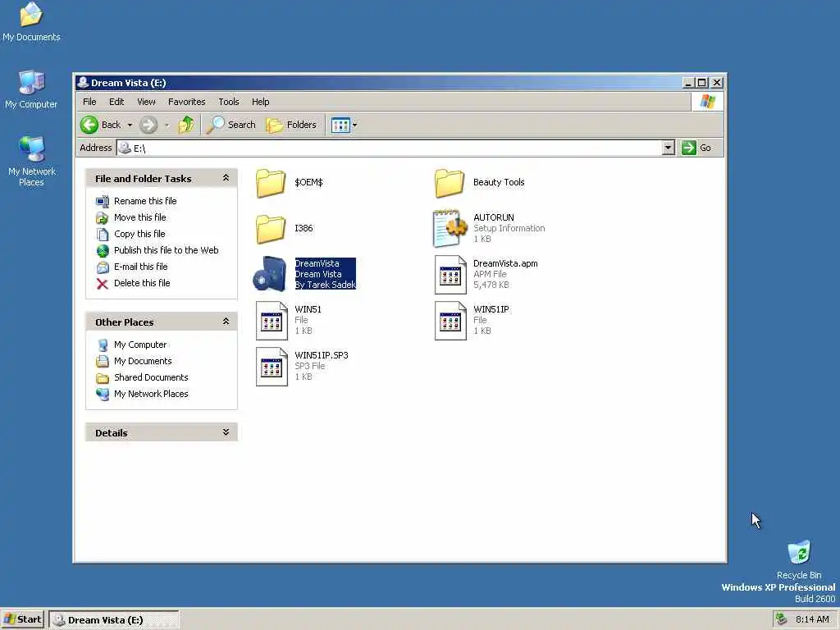Click the Start button

pyautogui.click(x=22, y=620)
